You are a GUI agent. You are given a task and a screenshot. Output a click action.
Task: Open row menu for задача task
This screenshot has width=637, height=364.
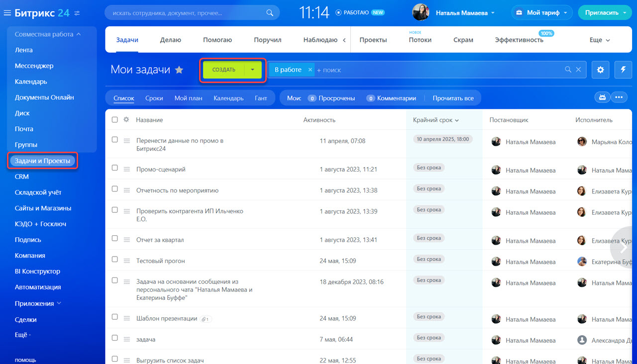[x=126, y=340]
